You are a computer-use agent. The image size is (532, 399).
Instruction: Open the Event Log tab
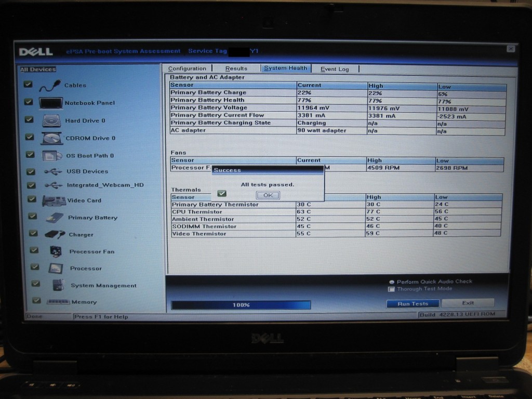[335, 69]
